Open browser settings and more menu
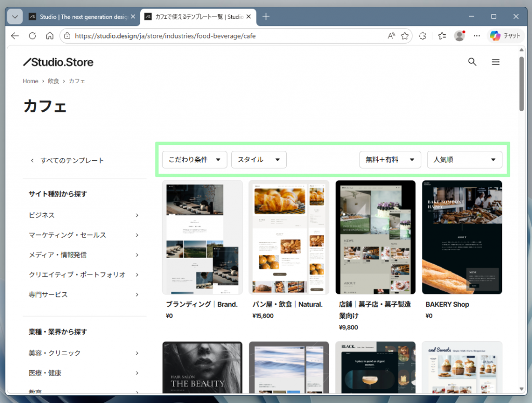 [477, 36]
